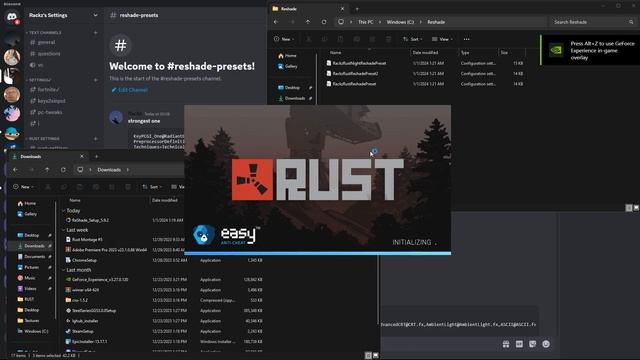Screen dimensions: 640x360
Task: Open New dropdown in Downloads window
Action: coord(24,187)
